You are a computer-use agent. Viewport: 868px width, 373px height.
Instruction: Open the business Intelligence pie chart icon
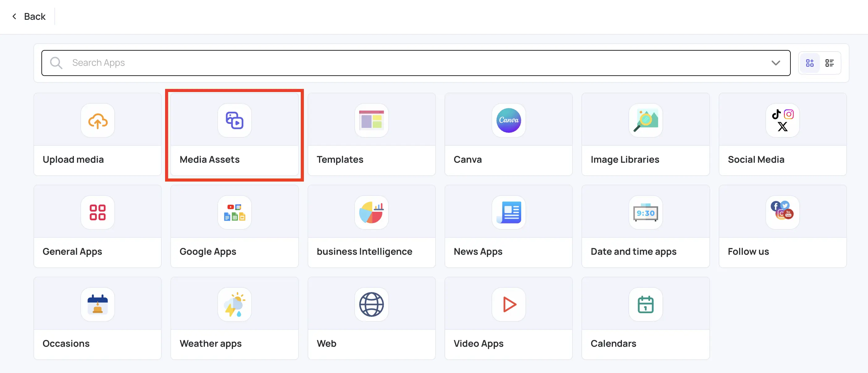coord(371,212)
